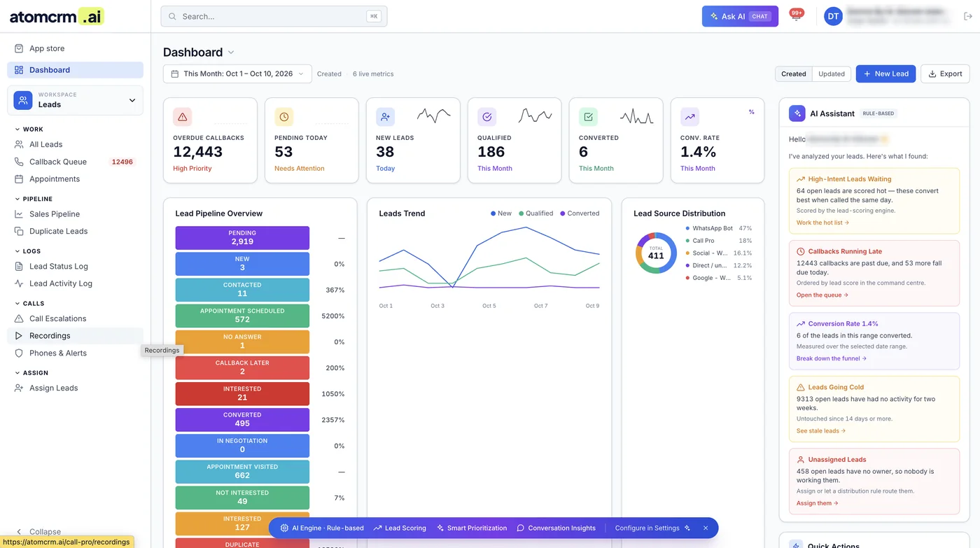Select Conversation Insights in the AI banner
The width and height of the screenshot is (980, 548).
click(556, 528)
